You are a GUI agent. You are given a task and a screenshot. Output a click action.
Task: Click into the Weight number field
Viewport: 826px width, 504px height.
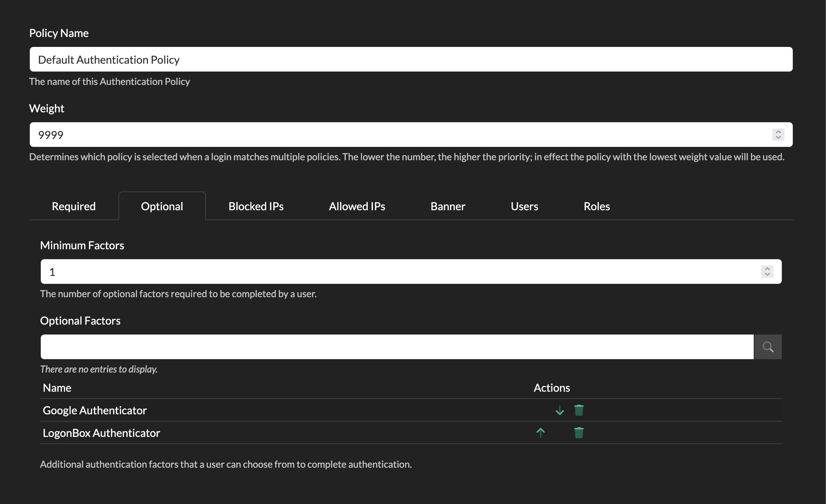[x=394, y=135]
